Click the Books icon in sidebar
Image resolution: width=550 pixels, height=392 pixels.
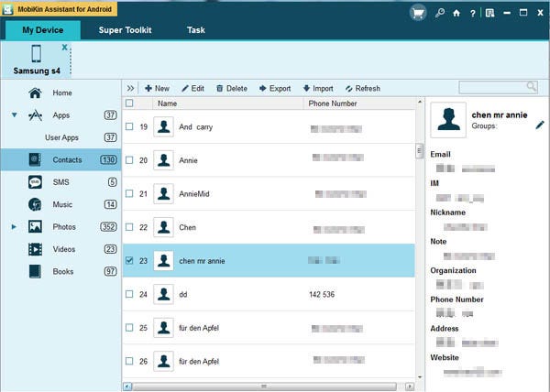click(35, 271)
